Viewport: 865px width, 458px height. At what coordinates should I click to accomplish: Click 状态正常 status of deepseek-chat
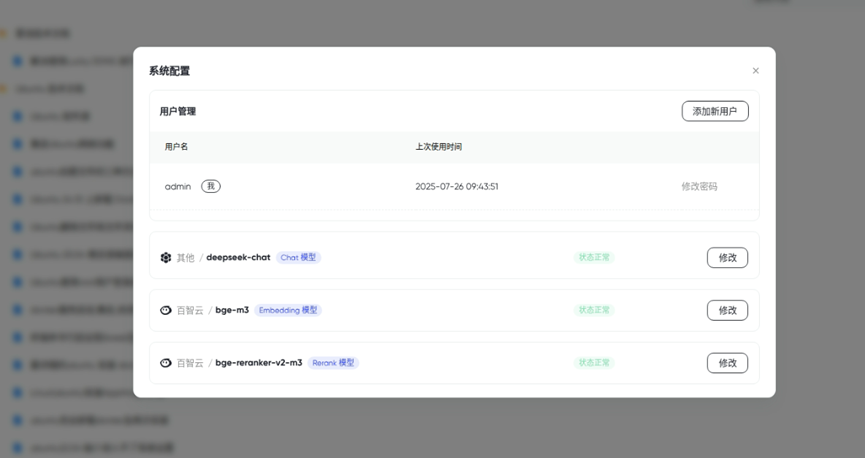594,258
